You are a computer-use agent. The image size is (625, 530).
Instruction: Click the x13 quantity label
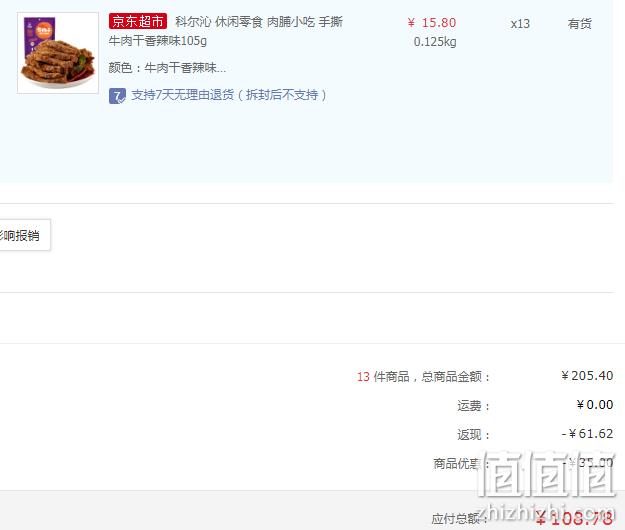pyautogui.click(x=520, y=24)
